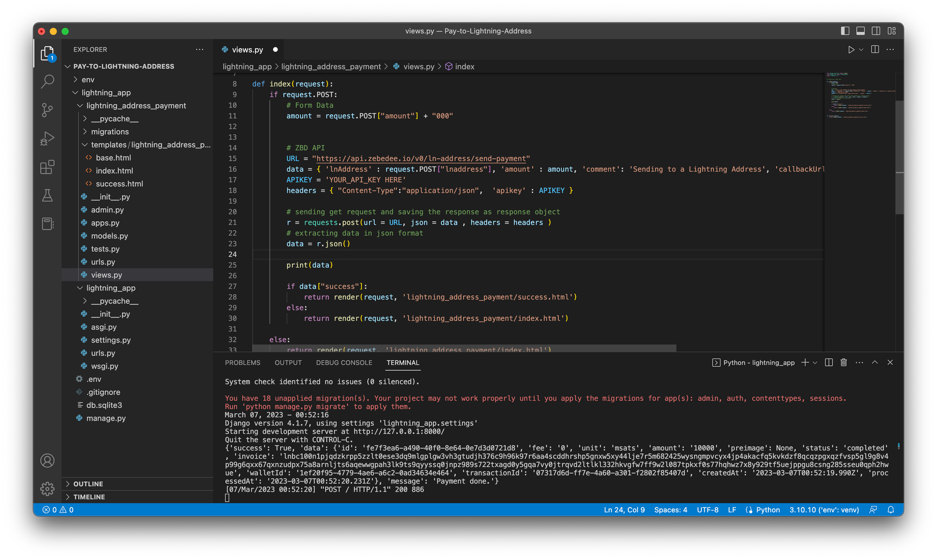The width and height of the screenshot is (937, 560).
Task: Open the Extensions view icon
Action: pyautogui.click(x=47, y=167)
